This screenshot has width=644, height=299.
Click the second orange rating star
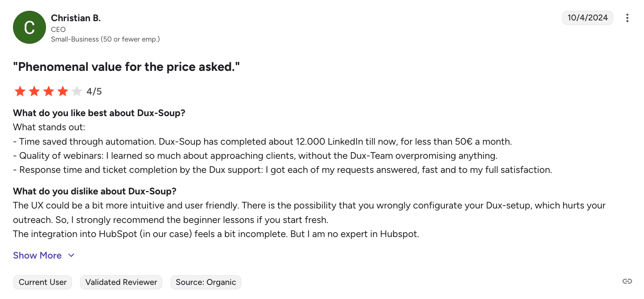[34, 91]
